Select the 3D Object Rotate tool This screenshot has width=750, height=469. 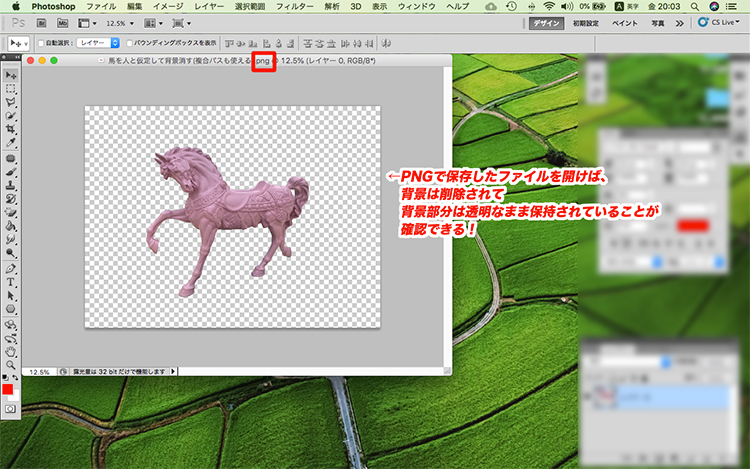click(x=11, y=325)
